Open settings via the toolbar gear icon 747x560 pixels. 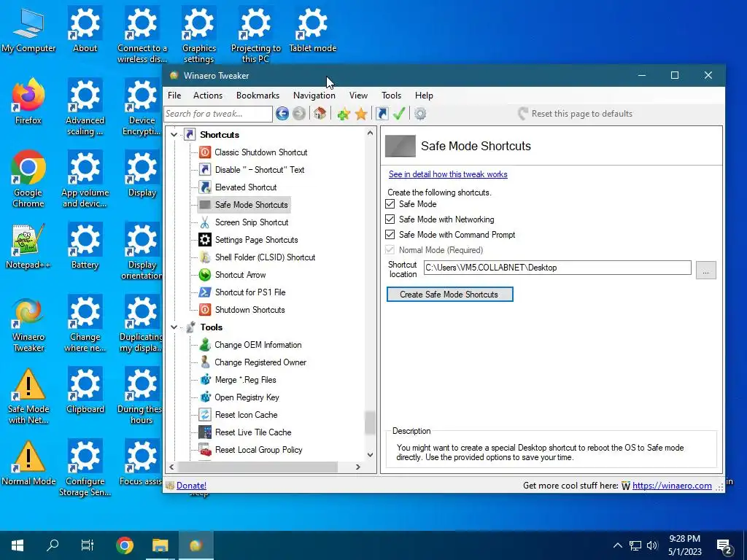(x=419, y=113)
